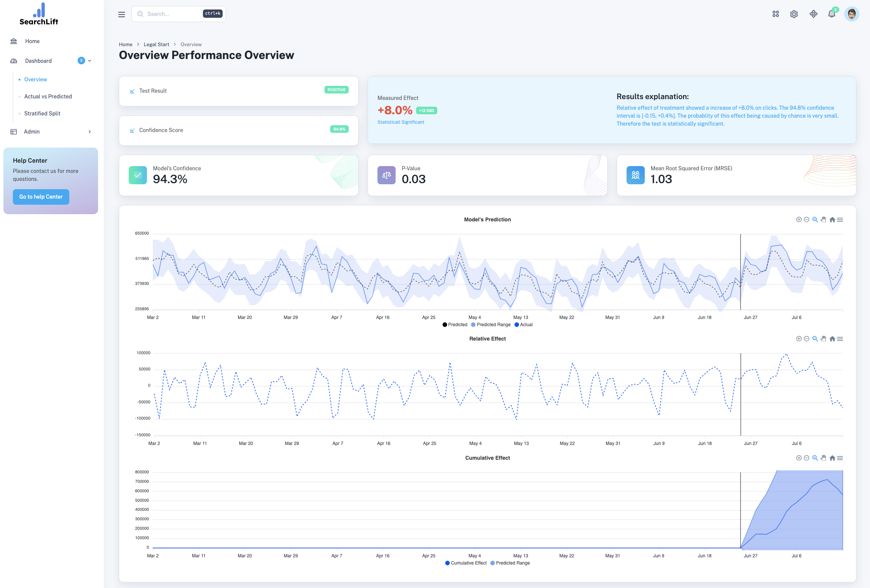This screenshot has width=870, height=588.
Task: Reset zoom with home icon on Model's Prediction chart
Action: tap(832, 219)
